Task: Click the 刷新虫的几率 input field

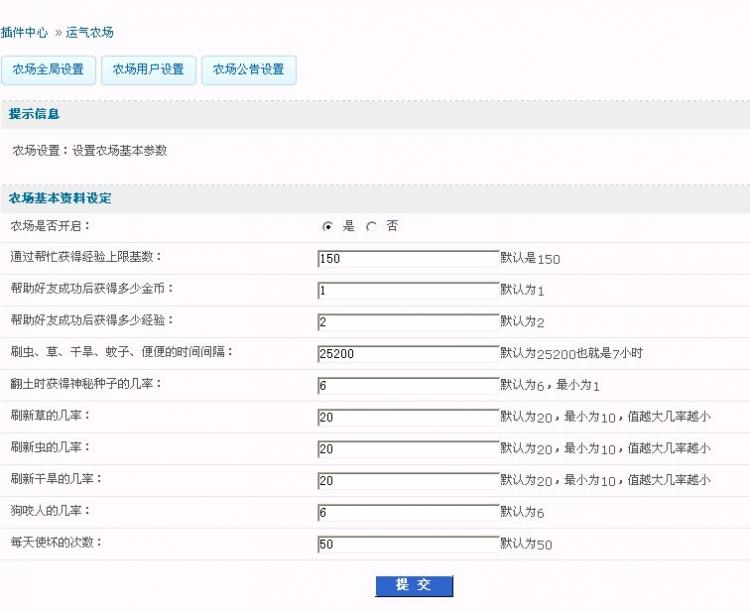Action: tap(407, 449)
